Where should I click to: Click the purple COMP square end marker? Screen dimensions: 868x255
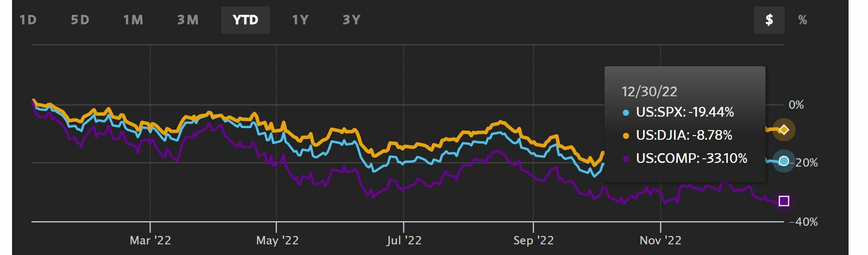784,201
